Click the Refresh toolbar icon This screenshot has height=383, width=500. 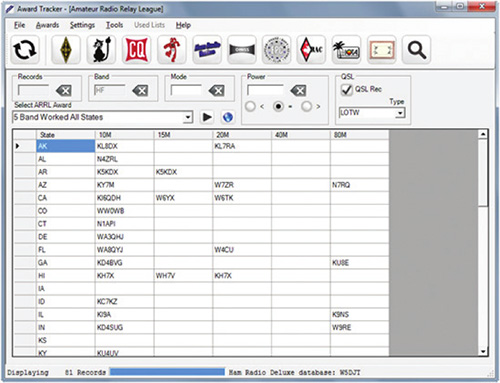(x=25, y=50)
